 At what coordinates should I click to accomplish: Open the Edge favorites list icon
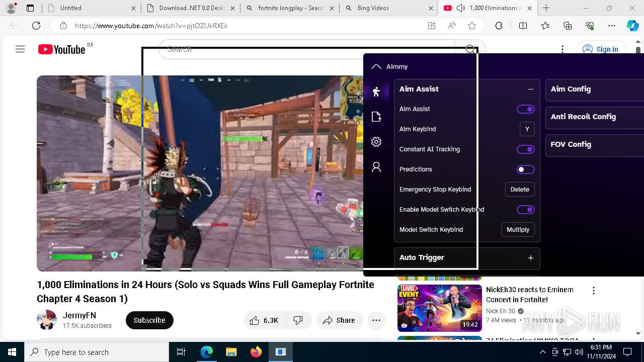pyautogui.click(x=545, y=26)
